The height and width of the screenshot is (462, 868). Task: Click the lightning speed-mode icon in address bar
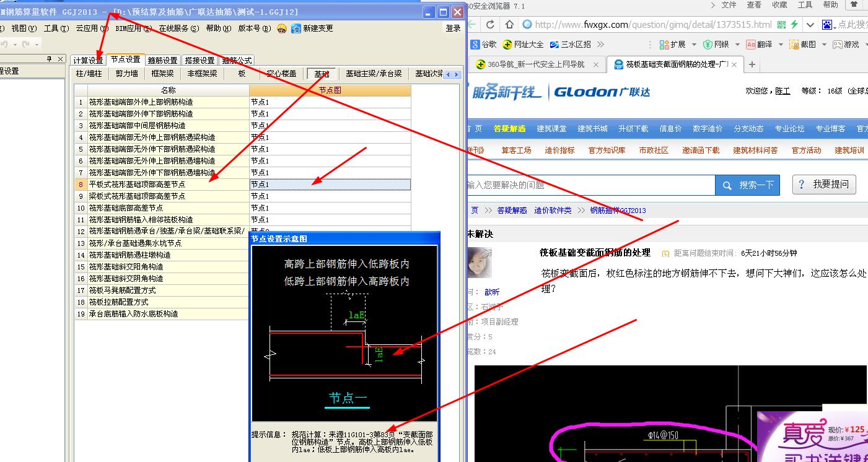794,25
